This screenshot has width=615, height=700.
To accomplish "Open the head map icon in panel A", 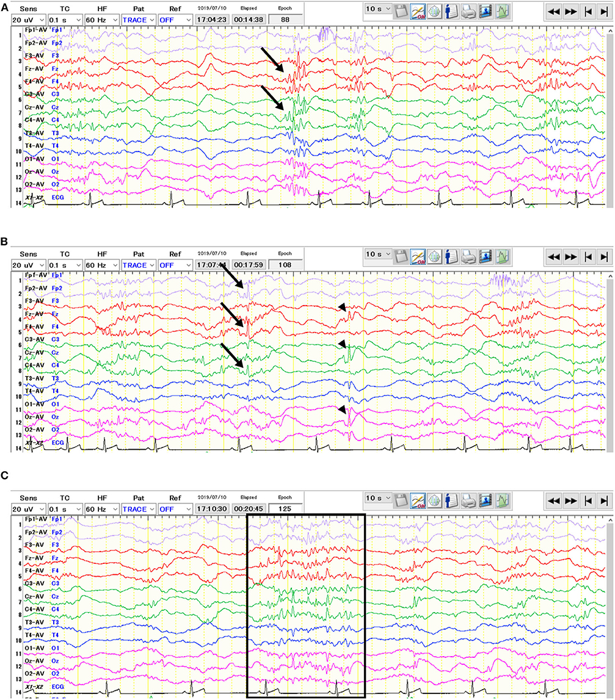I will click(435, 12).
